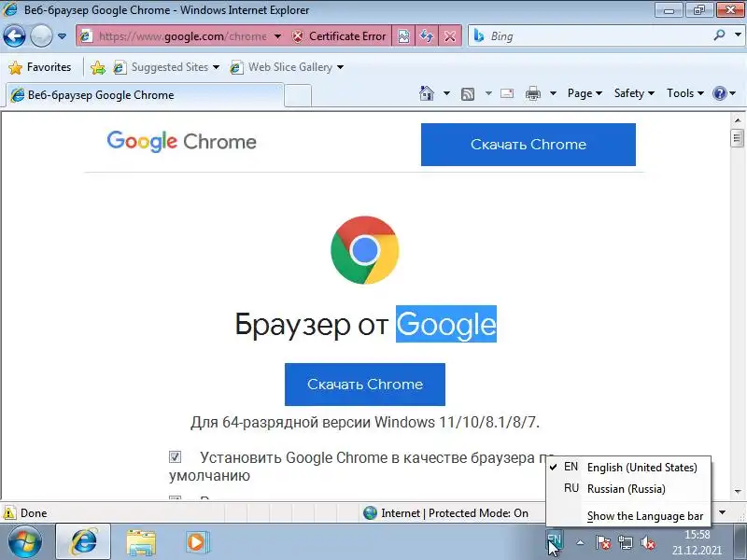Open the Tools menu
This screenshot has height=560, width=747.
685,93
